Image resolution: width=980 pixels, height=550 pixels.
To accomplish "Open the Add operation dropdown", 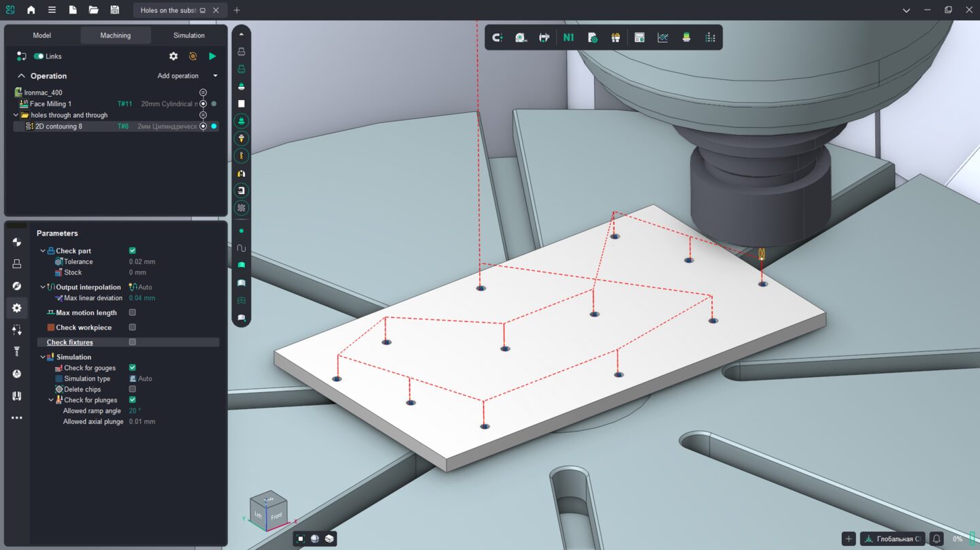I will point(187,76).
